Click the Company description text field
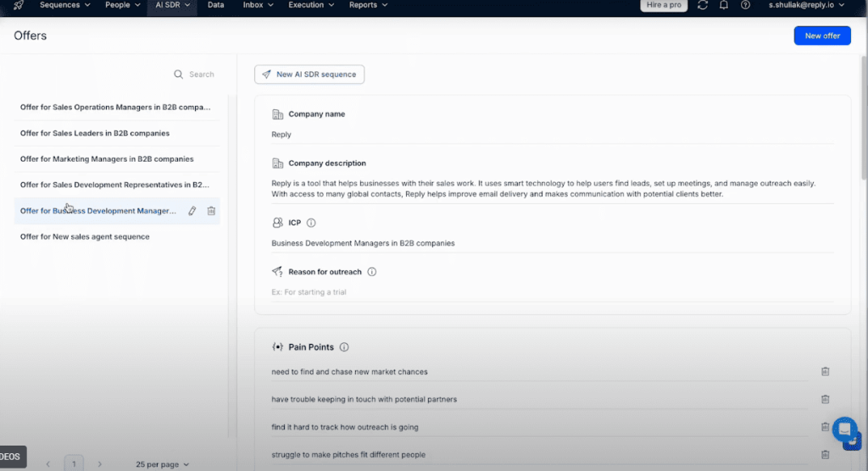 tap(553, 189)
